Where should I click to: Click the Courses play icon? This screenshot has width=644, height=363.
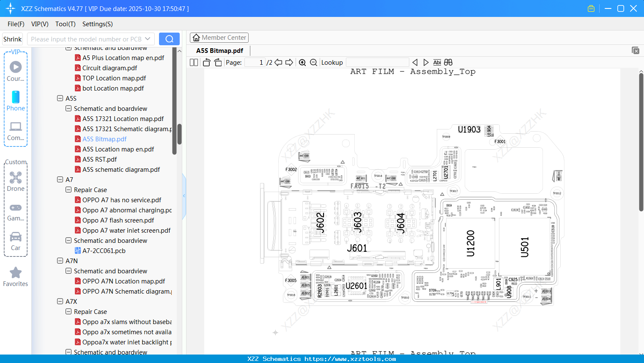pos(15,67)
